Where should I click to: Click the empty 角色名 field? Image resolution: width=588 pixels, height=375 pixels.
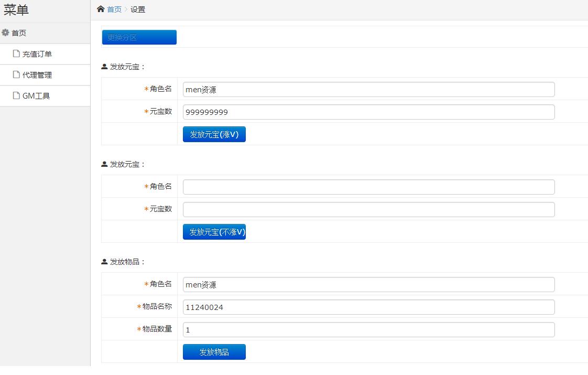click(x=368, y=187)
